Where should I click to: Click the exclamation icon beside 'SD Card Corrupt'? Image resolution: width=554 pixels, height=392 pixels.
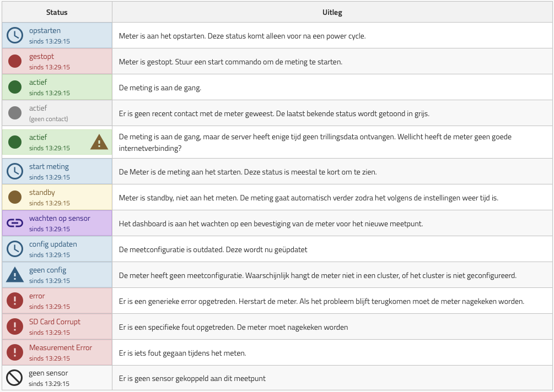coord(15,326)
